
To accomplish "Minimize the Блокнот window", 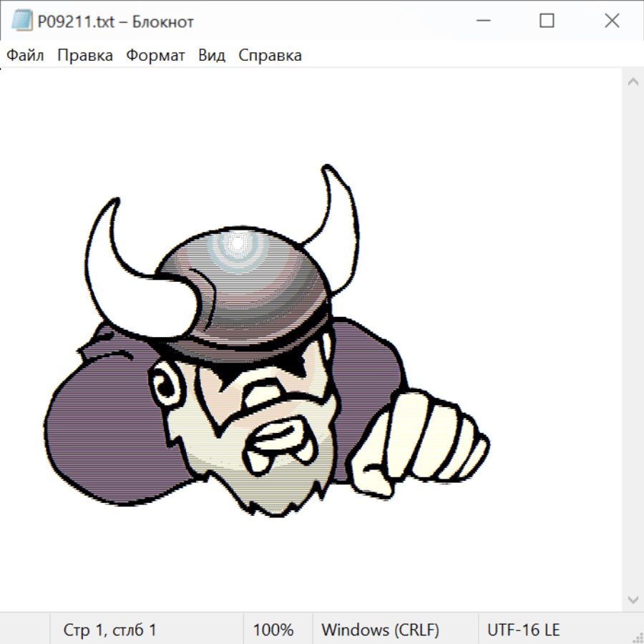I will pos(482,21).
